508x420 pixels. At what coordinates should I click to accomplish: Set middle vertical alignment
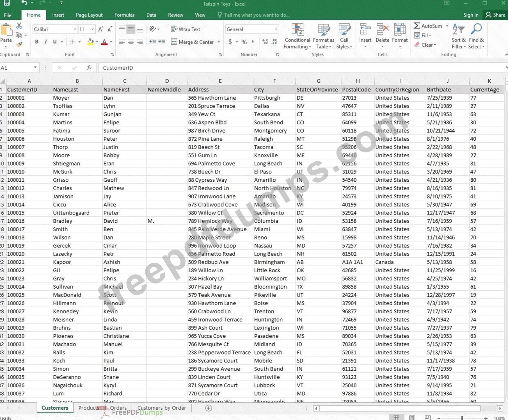tap(131, 29)
